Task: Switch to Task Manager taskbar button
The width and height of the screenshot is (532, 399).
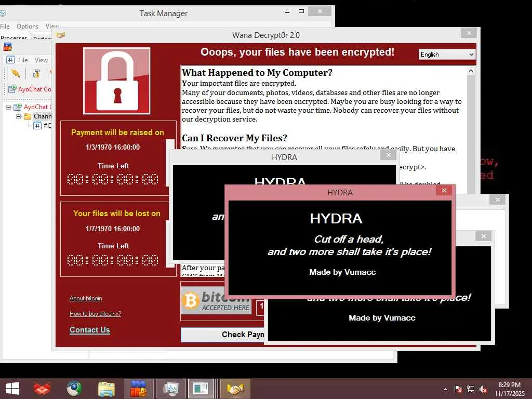Action: 170,389
